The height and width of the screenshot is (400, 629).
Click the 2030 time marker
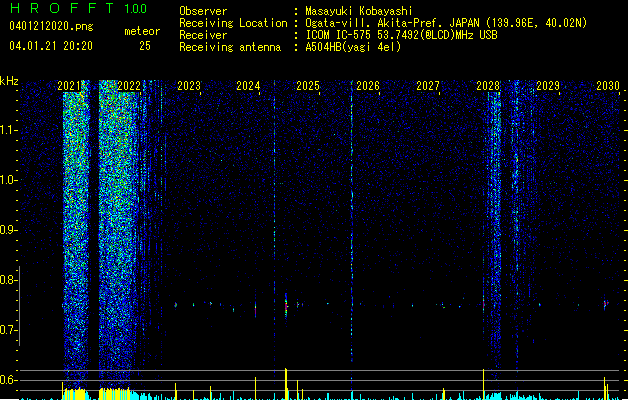608,86
